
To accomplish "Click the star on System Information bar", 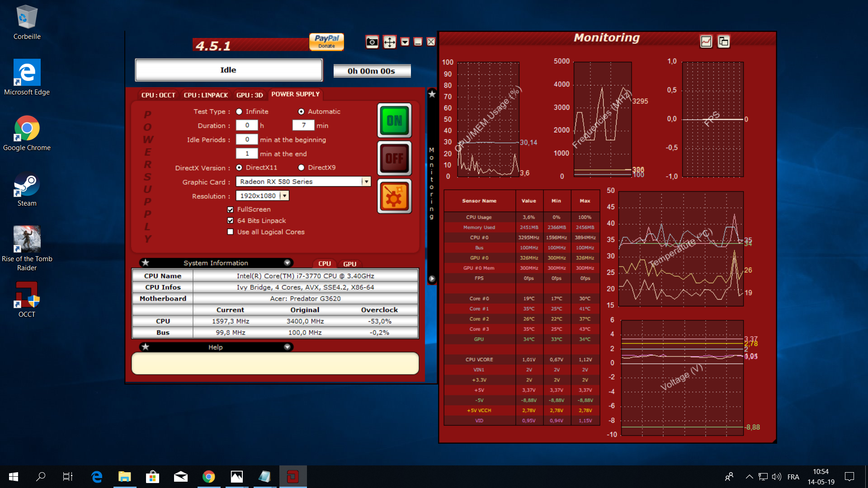I will click(x=145, y=263).
